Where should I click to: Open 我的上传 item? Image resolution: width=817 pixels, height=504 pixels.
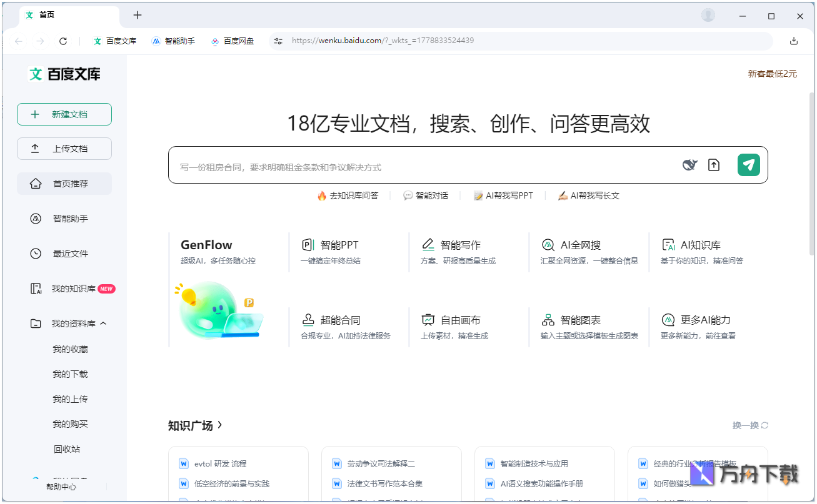point(70,399)
